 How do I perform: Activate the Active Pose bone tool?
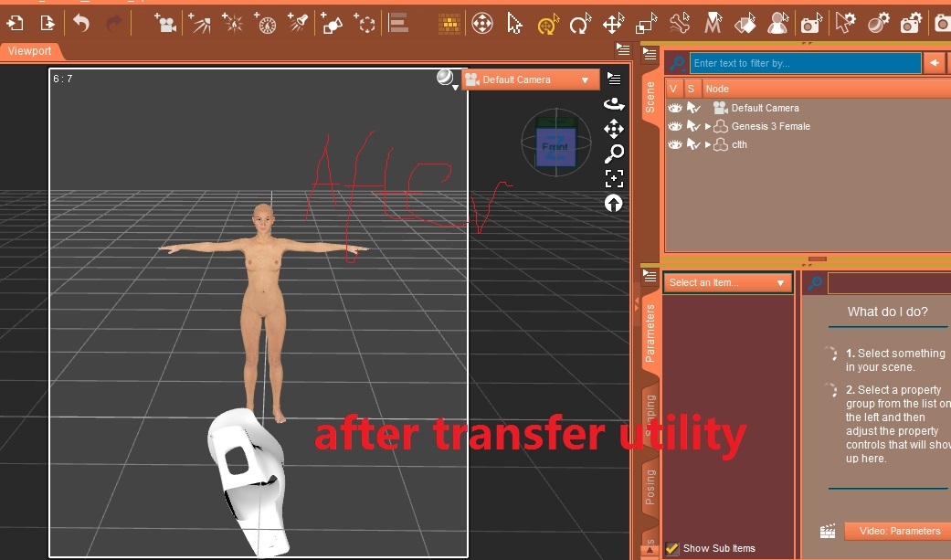[679, 24]
